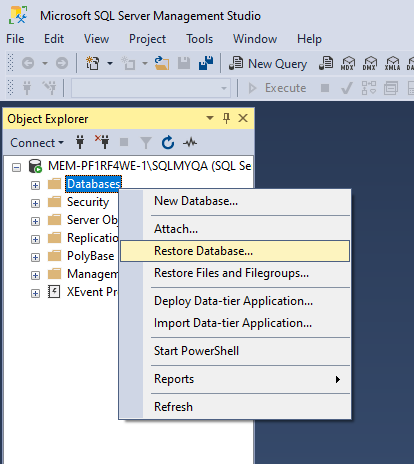
Task: Expand the PolyBase folder node
Action: click(35, 257)
